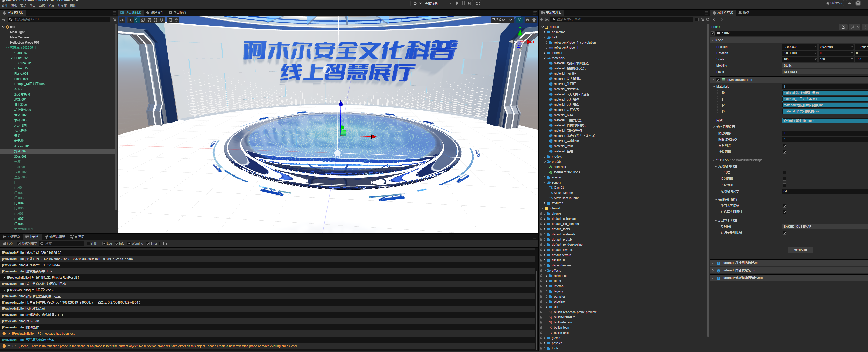Enable the 可烘焙 bakeable checkbox
The height and width of the screenshot is (352, 868).
pos(784,173)
